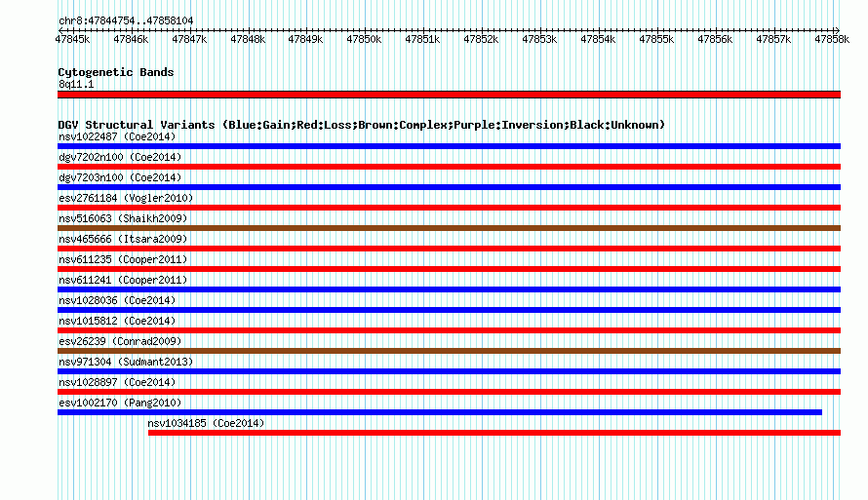Click the brown esv26239 complex bar

pyautogui.click(x=449, y=351)
